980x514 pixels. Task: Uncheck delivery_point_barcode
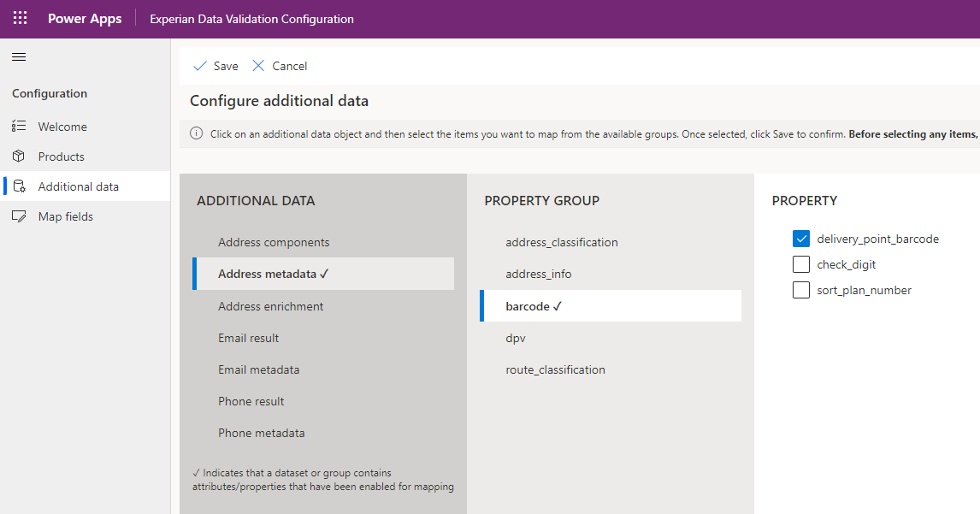pos(801,238)
